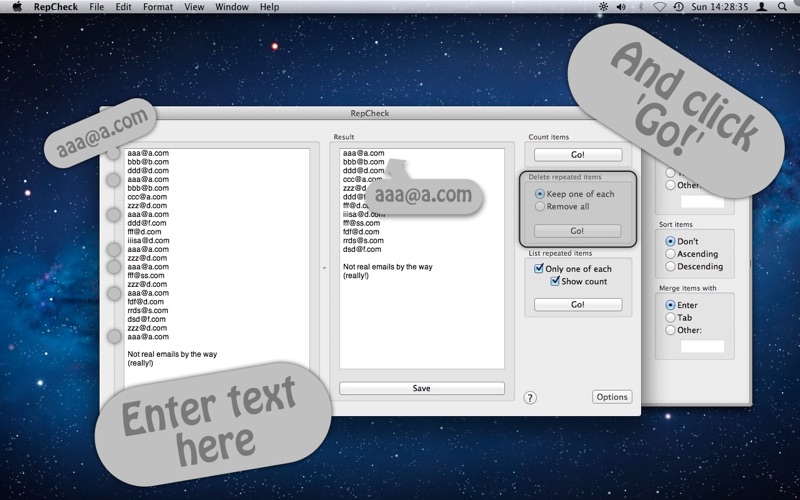Click fff@ss.com in the Result list

pyautogui.click(x=361, y=223)
